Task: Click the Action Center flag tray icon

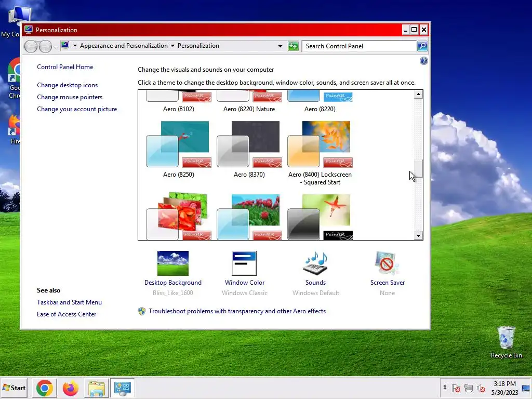Action: (456, 388)
